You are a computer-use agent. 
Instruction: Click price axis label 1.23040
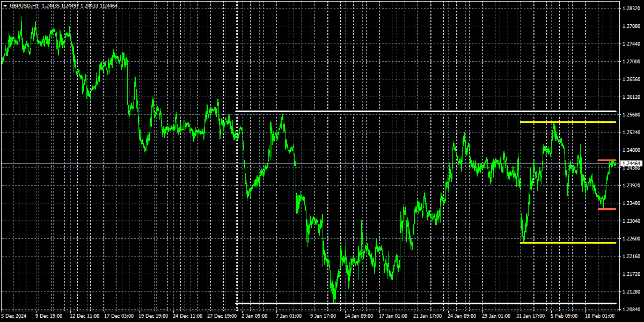(x=631, y=221)
